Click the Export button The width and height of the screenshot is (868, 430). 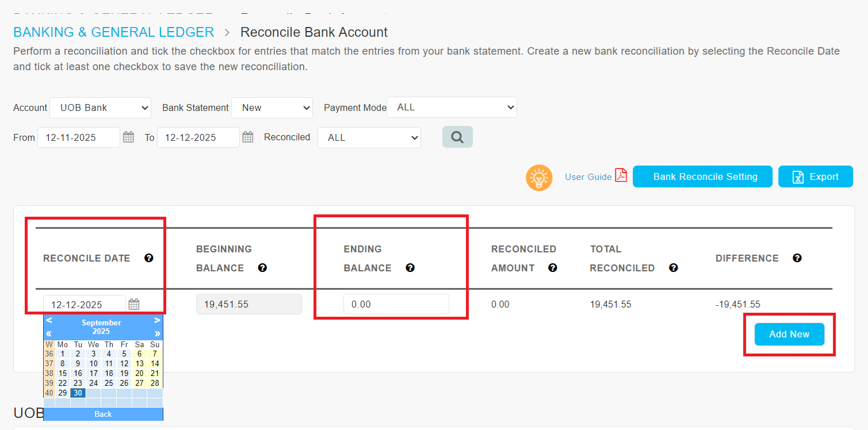815,177
